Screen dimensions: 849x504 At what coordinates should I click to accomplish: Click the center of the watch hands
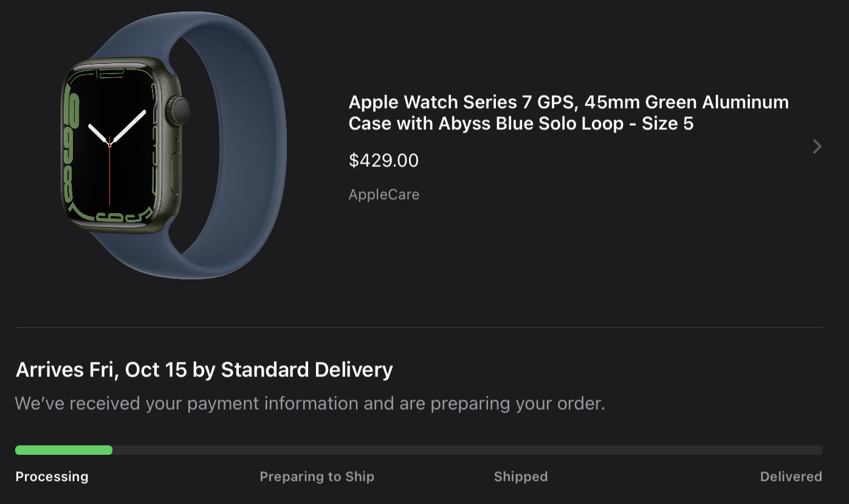coord(110,144)
